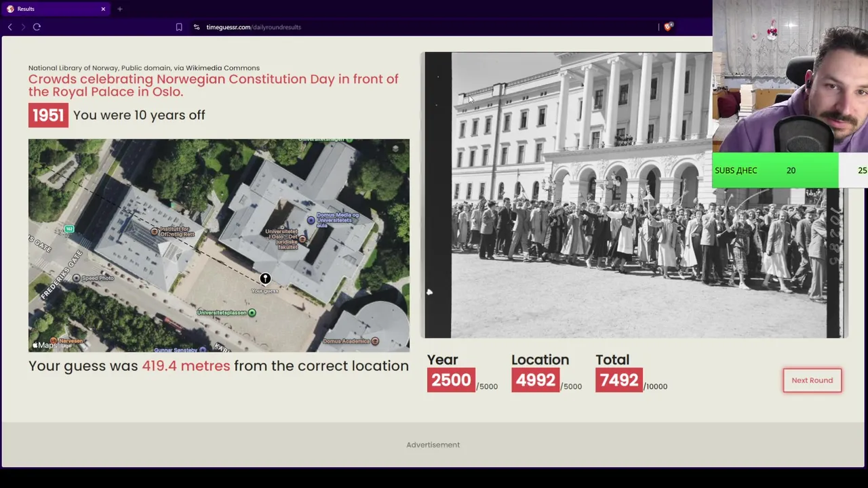
Task: Toggle the map layers cube icon
Action: pyautogui.click(x=395, y=148)
